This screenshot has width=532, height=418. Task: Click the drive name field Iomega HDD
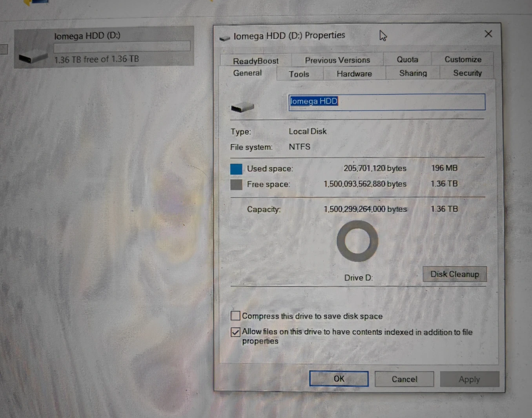tap(387, 102)
